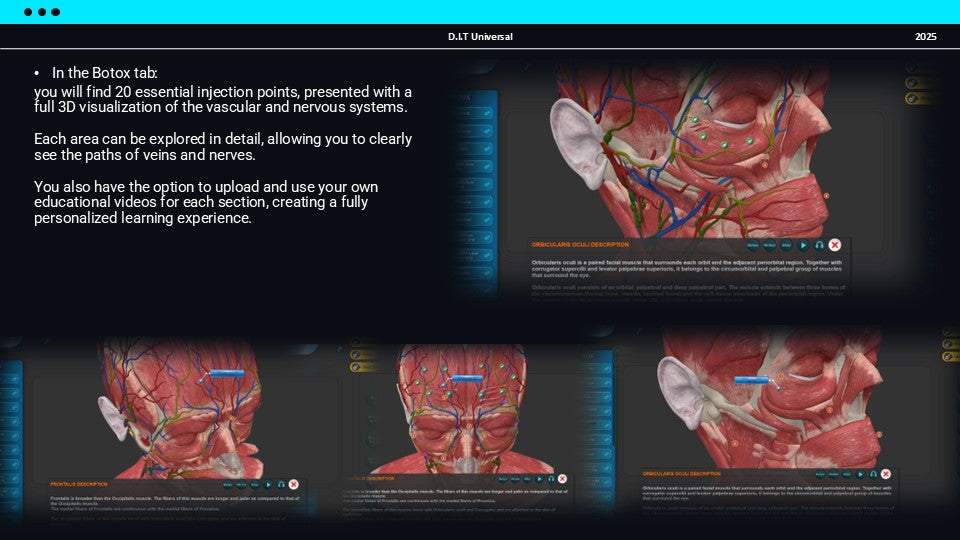Click the blue label tag near the eye, bottom-right model
The image size is (960, 540).
click(x=750, y=380)
